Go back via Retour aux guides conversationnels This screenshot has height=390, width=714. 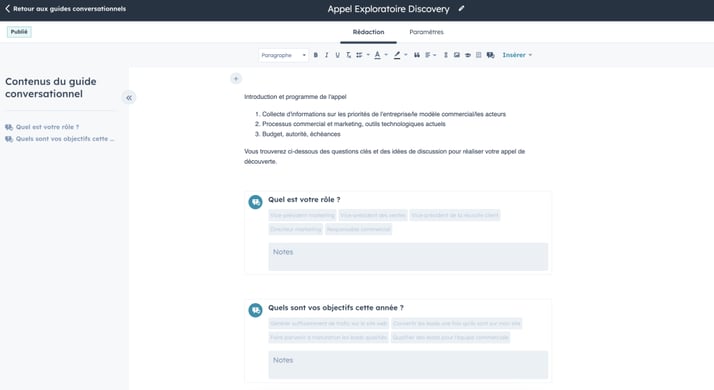click(x=65, y=9)
